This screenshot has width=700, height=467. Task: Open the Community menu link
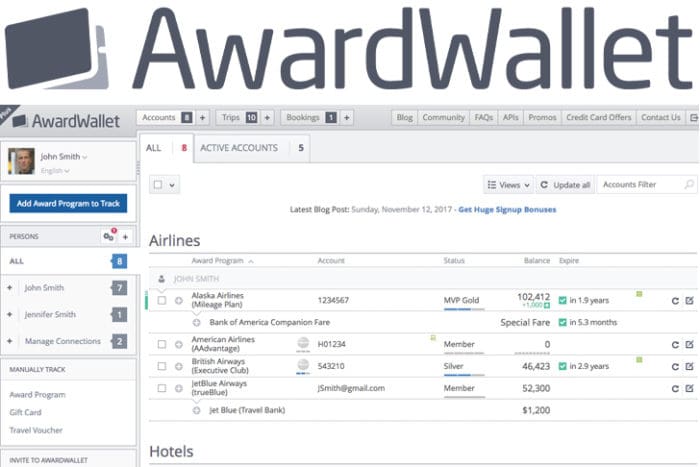[443, 117]
